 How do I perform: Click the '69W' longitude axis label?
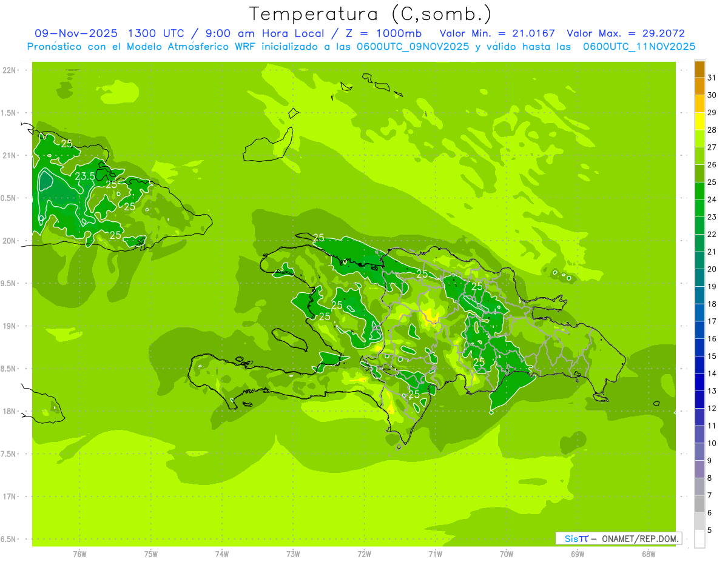coord(578,554)
